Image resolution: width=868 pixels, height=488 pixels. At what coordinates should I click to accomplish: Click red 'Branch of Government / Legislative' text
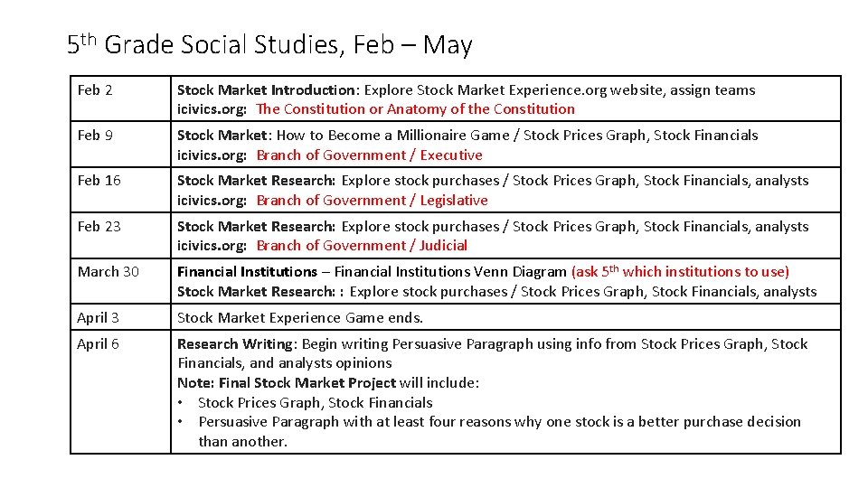coord(372,201)
